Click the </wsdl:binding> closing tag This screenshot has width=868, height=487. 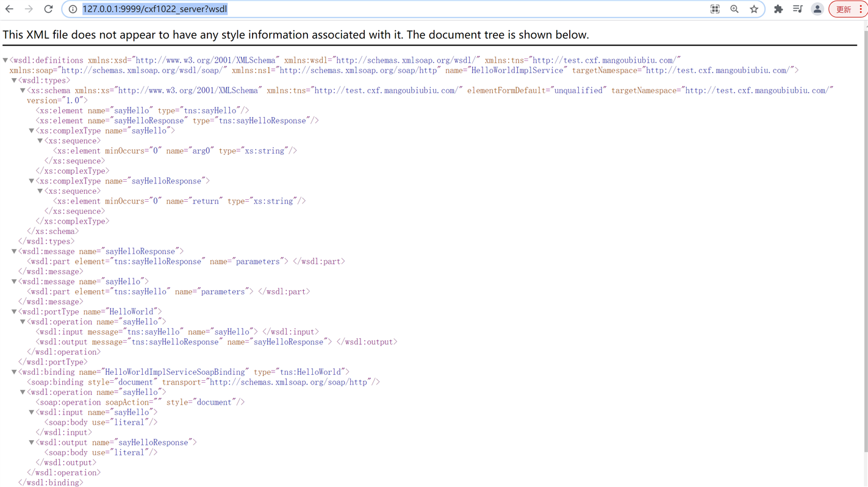51,483
